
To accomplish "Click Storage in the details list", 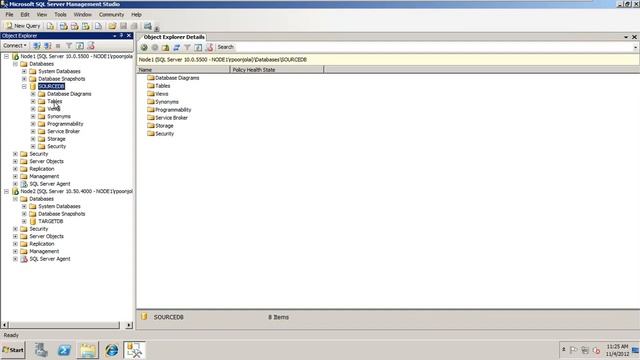I will (160, 126).
